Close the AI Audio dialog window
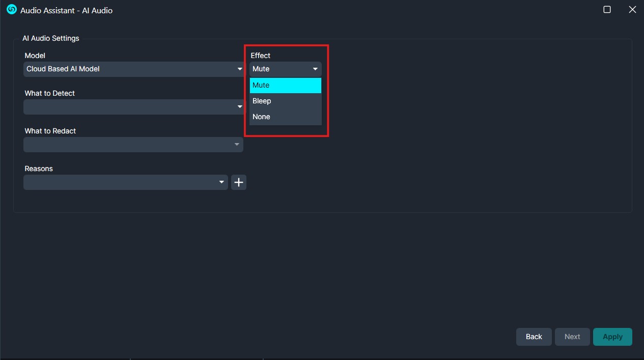Screen dimensions: 644x360 click(x=632, y=10)
